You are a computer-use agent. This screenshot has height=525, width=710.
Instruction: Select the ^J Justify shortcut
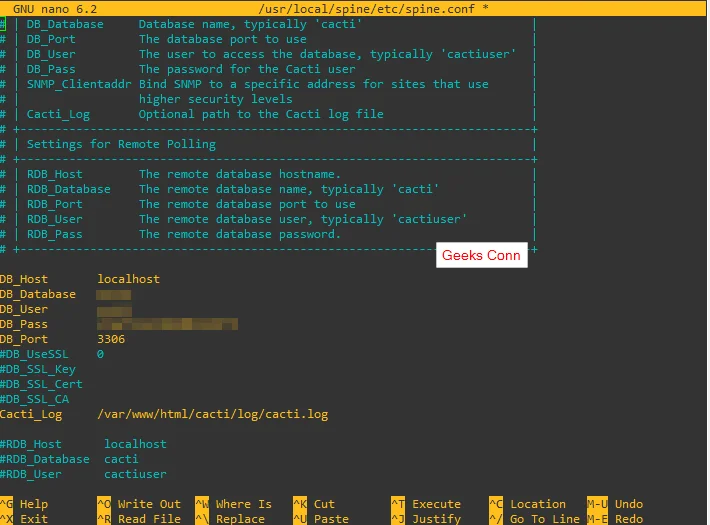coord(426,519)
